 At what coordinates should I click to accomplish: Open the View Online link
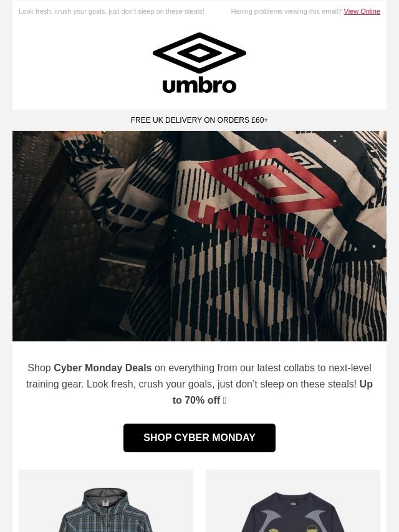pyautogui.click(x=362, y=11)
